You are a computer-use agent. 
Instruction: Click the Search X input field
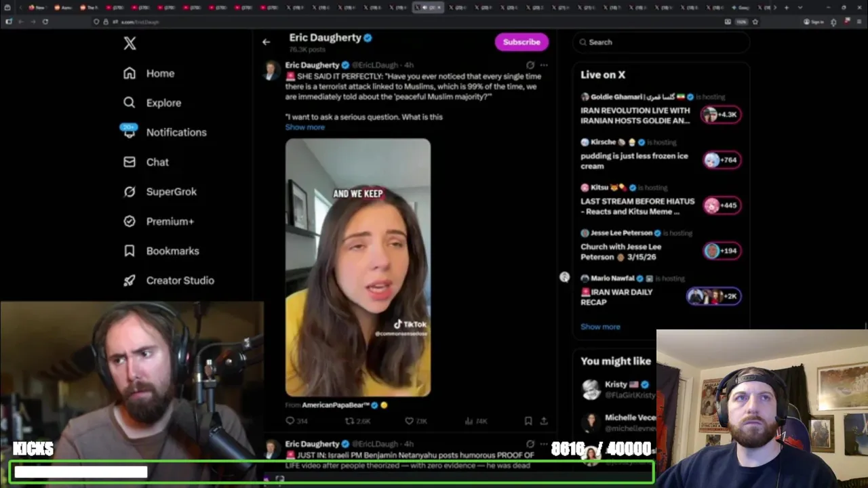[661, 42]
